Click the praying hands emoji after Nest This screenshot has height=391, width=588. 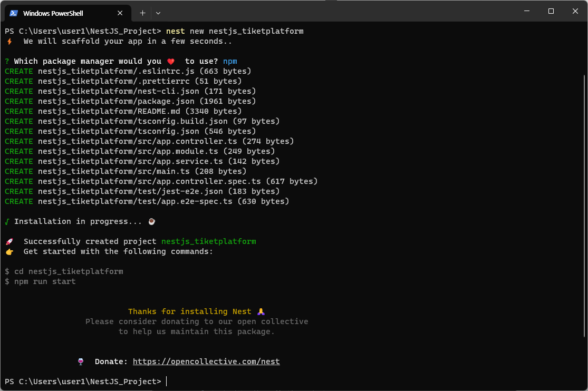tap(261, 311)
